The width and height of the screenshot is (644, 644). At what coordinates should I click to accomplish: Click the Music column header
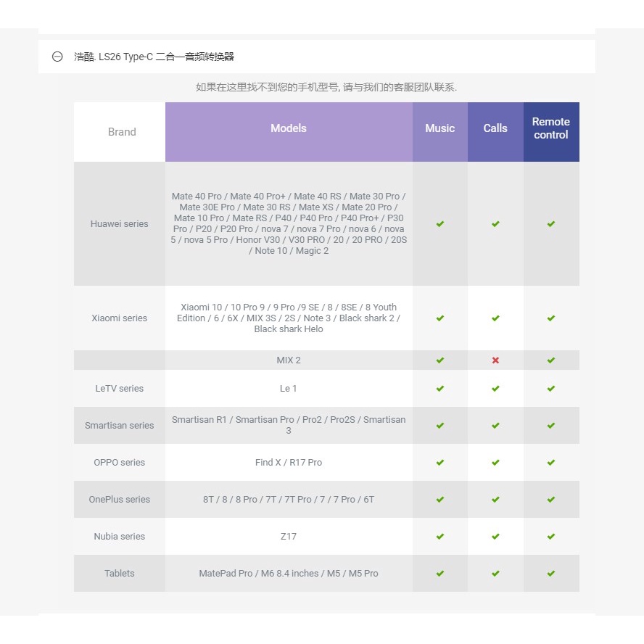coord(440,128)
